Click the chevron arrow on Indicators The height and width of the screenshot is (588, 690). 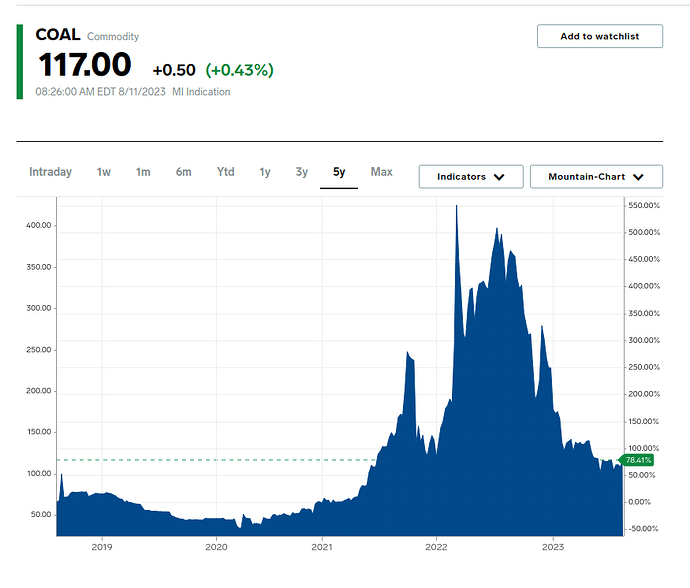[x=499, y=177]
